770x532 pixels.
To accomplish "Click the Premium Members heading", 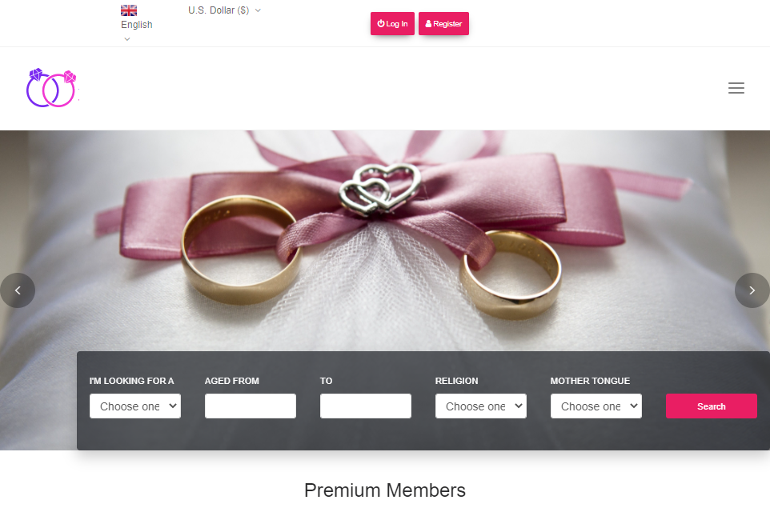I will [385, 490].
